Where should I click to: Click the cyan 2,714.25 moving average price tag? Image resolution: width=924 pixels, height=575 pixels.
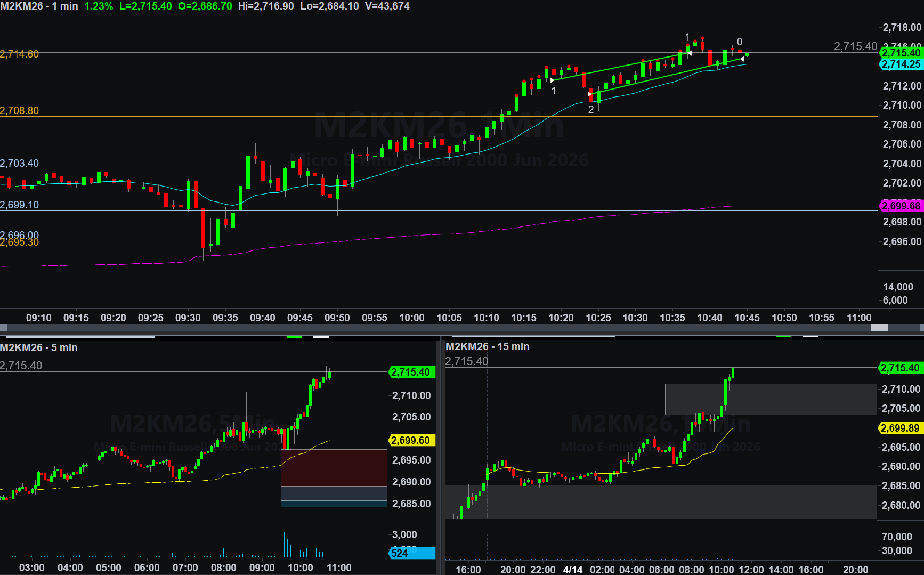[901, 64]
